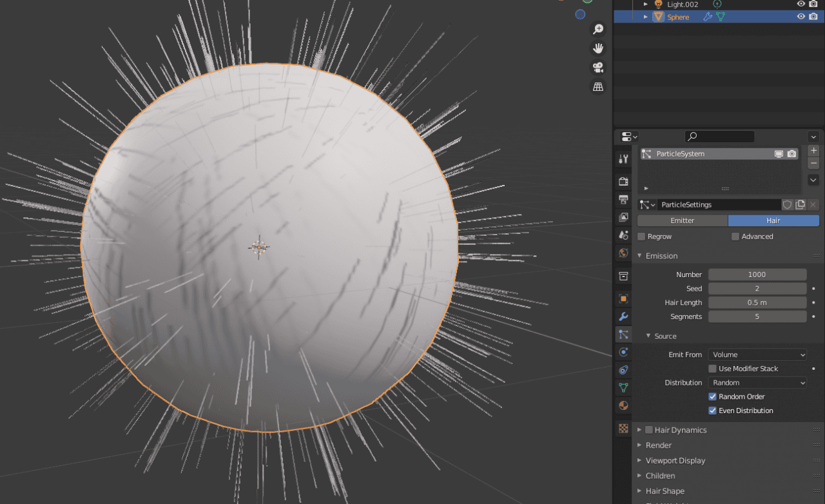
Task: Enable the Regrow checkbox
Action: (x=641, y=237)
